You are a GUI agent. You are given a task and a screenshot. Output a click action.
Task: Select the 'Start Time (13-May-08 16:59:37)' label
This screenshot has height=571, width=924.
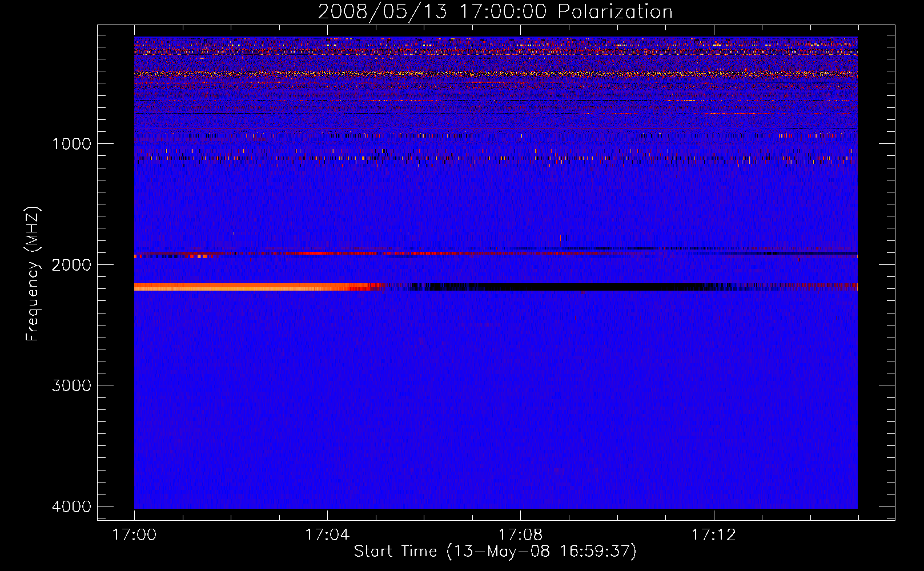(495, 552)
